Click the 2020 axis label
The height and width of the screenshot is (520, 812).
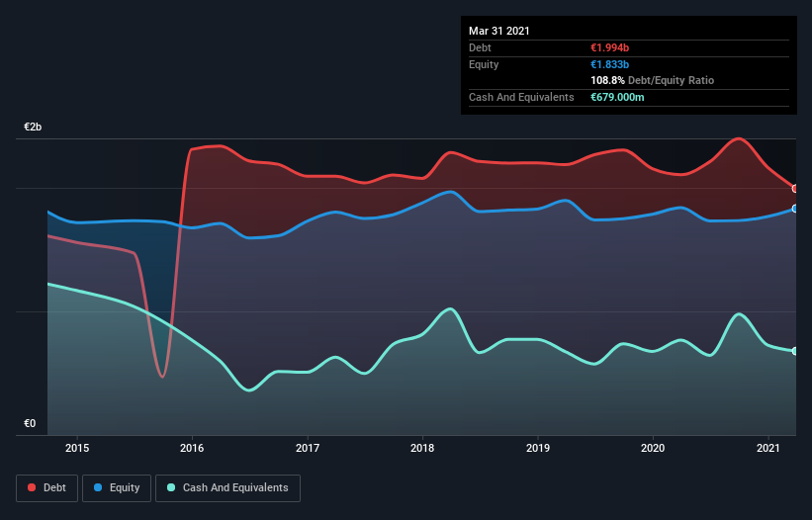tap(653, 448)
